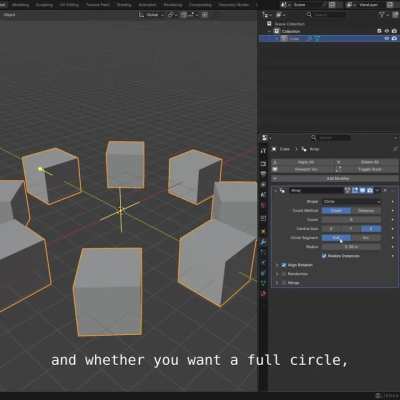Expand the Align Rotation subpanel
This screenshot has height=400, width=400.
277,265
